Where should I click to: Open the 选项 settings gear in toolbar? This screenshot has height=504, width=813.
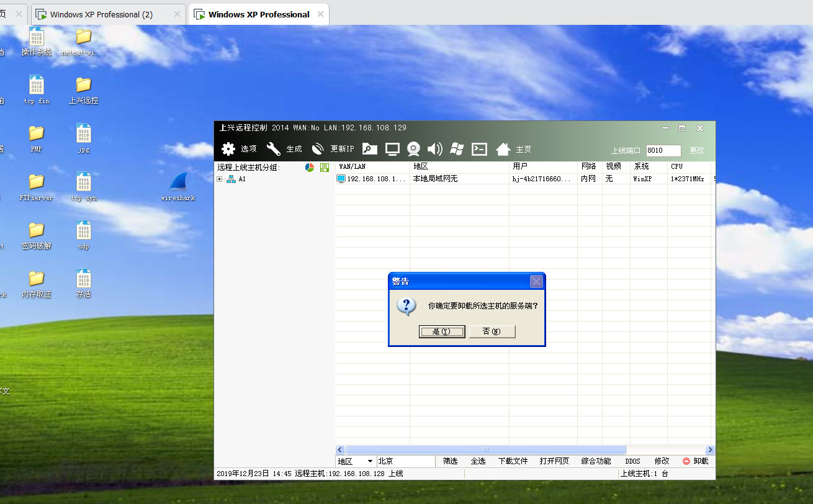(228, 149)
